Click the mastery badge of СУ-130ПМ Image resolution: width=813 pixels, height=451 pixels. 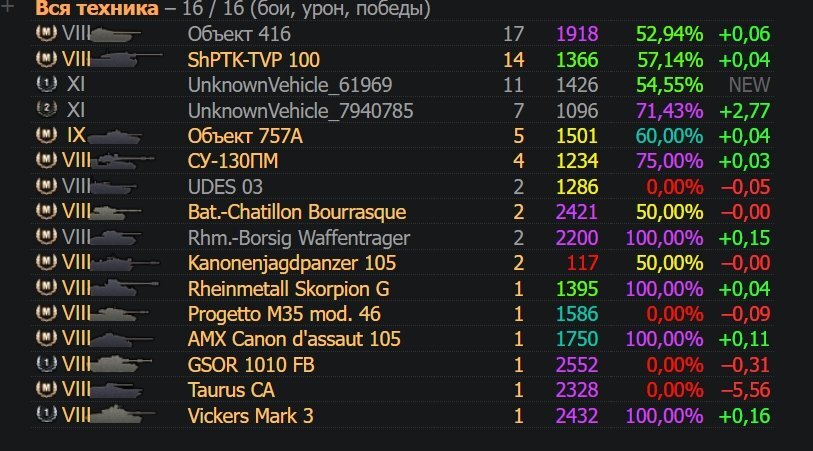pos(46,160)
